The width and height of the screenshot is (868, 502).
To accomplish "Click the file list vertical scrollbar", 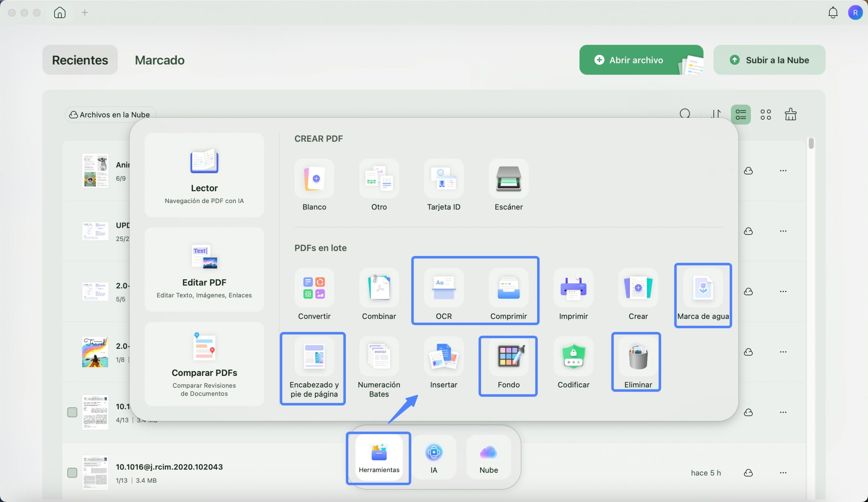I will tap(811, 143).
